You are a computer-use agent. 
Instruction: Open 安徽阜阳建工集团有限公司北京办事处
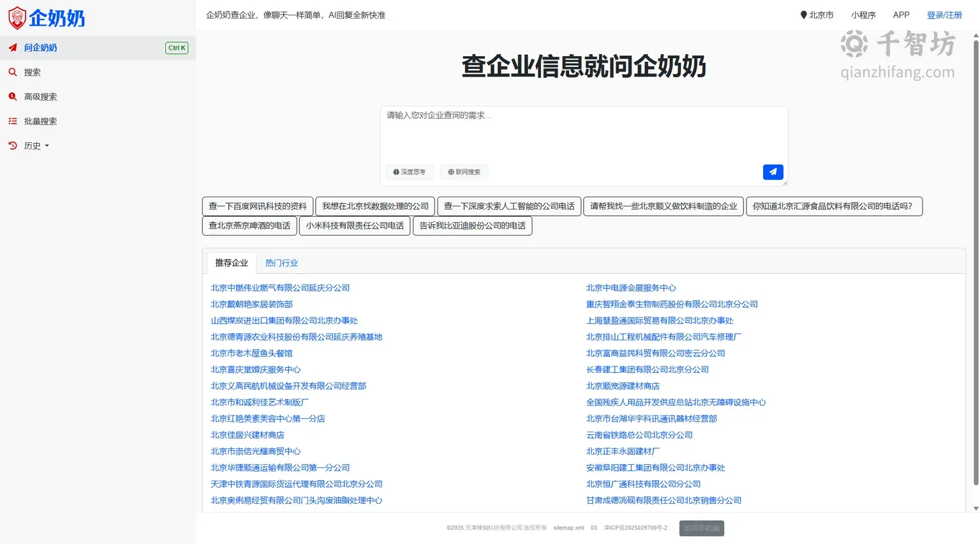656,468
